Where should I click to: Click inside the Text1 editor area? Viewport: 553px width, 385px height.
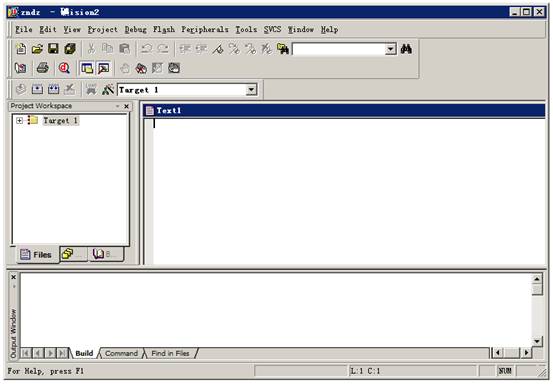coord(348,191)
